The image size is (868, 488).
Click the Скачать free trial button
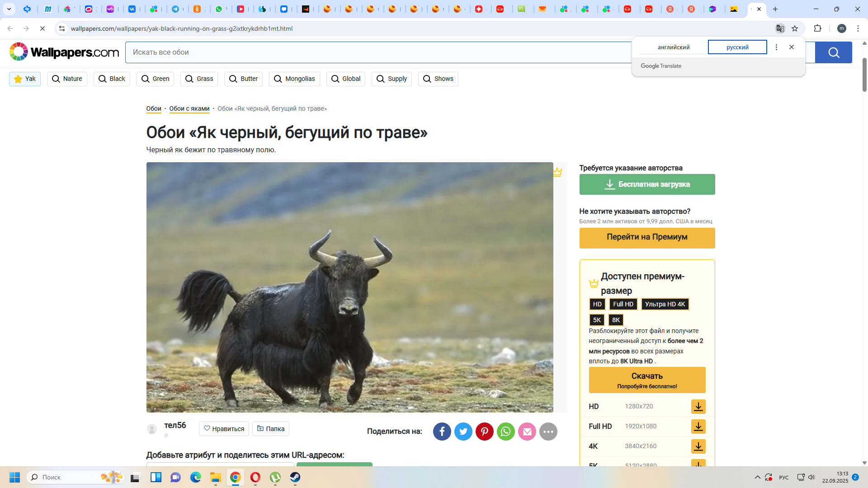point(647,380)
